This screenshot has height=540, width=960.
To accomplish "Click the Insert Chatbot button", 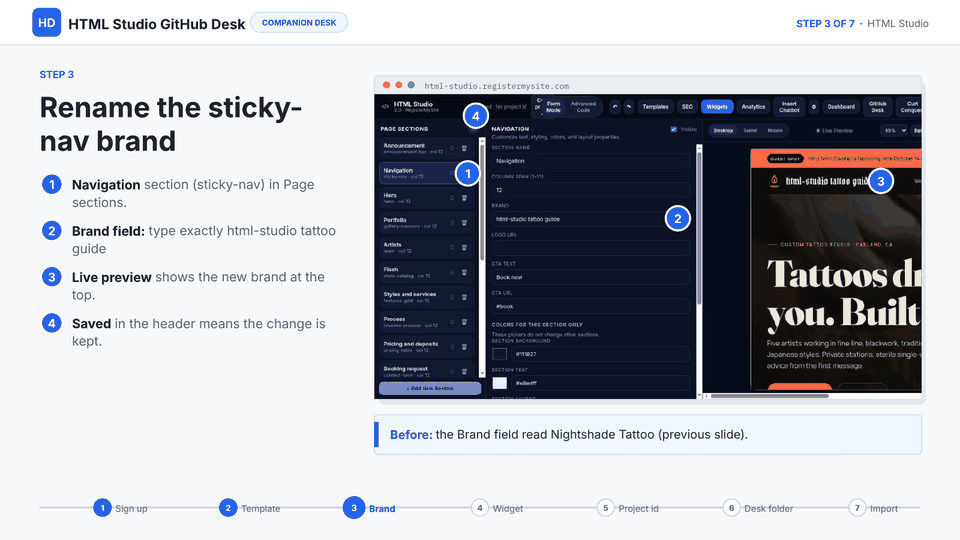I will tap(789, 107).
